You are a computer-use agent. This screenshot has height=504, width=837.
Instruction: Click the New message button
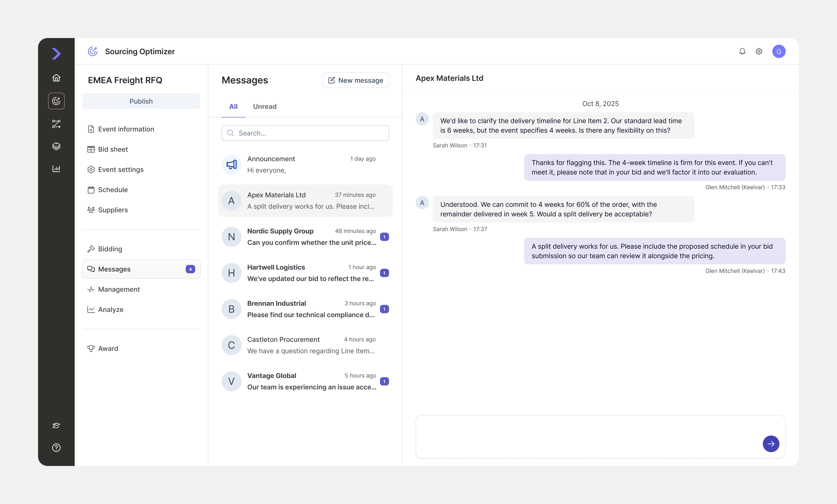point(356,80)
